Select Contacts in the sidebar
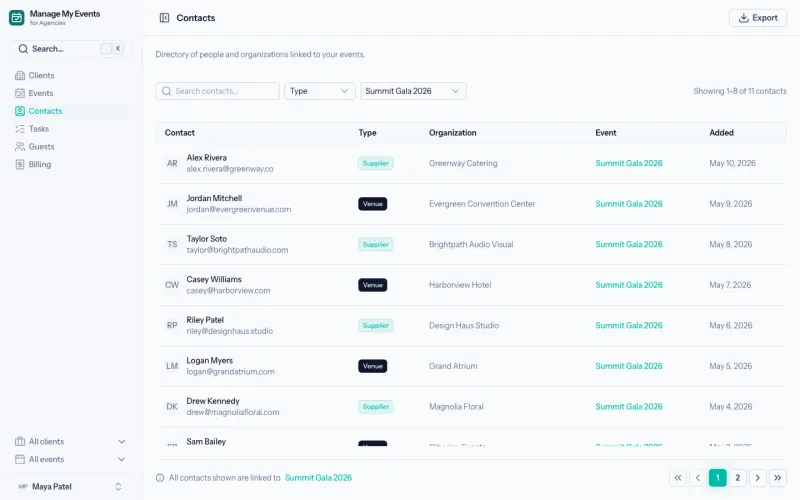Image resolution: width=800 pixels, height=500 pixels. click(70, 111)
